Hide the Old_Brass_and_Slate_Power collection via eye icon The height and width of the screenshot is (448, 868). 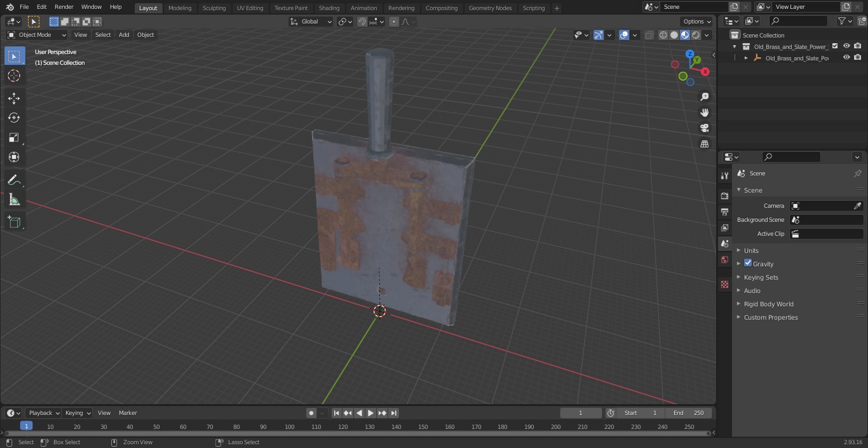[846, 46]
